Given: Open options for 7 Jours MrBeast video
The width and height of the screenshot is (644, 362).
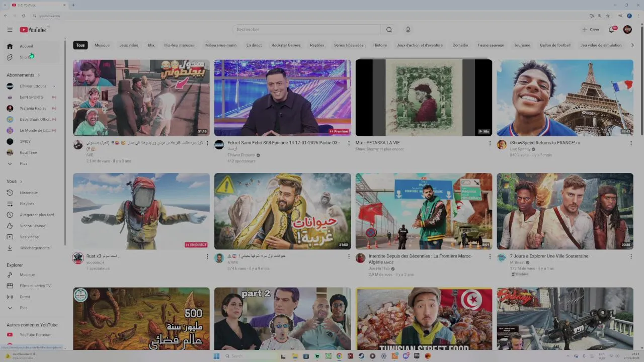Looking at the screenshot, I should pyautogui.click(x=631, y=256).
